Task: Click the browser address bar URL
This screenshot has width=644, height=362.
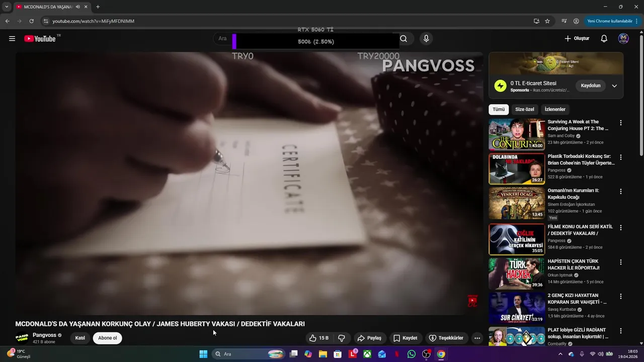Action: pyautogui.click(x=93, y=21)
